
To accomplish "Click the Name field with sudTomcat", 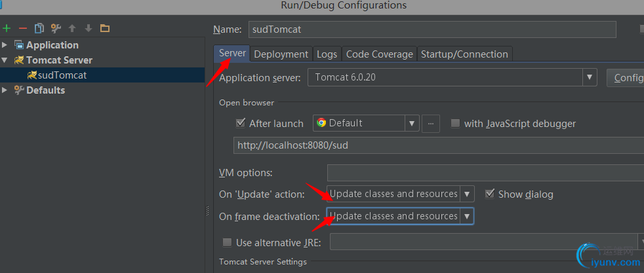I will coord(432,29).
